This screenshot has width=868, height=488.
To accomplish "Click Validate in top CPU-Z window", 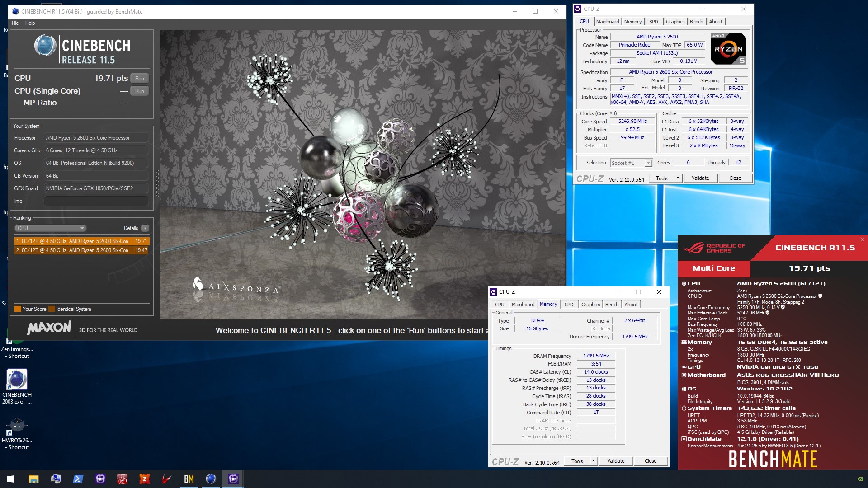I will point(700,178).
